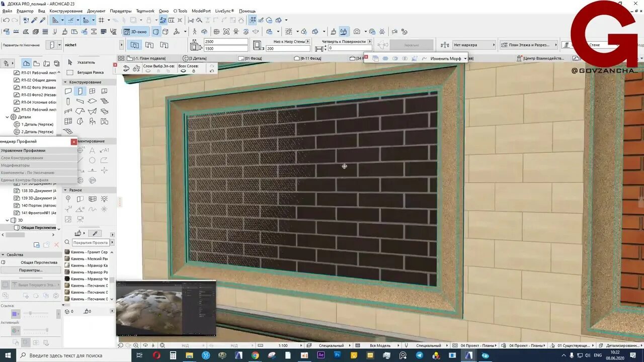Click the camera icon in the toolbar
Viewport: 644px width, 362px height.
(x=357, y=32)
